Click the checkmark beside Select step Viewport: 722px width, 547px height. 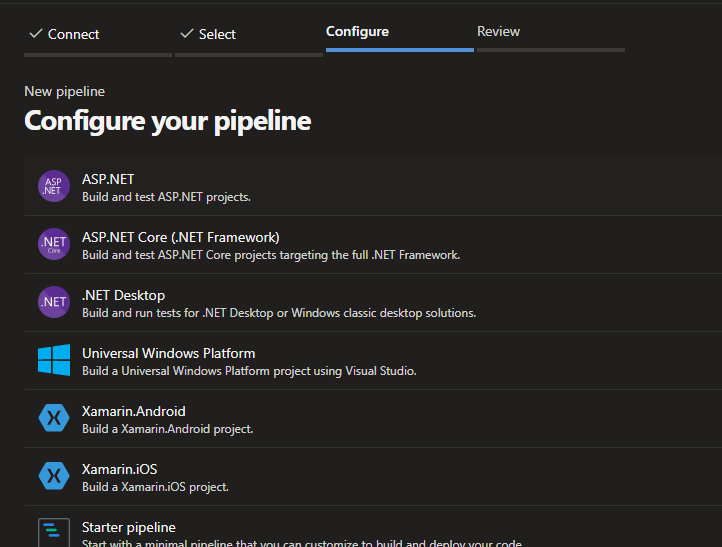(186, 34)
